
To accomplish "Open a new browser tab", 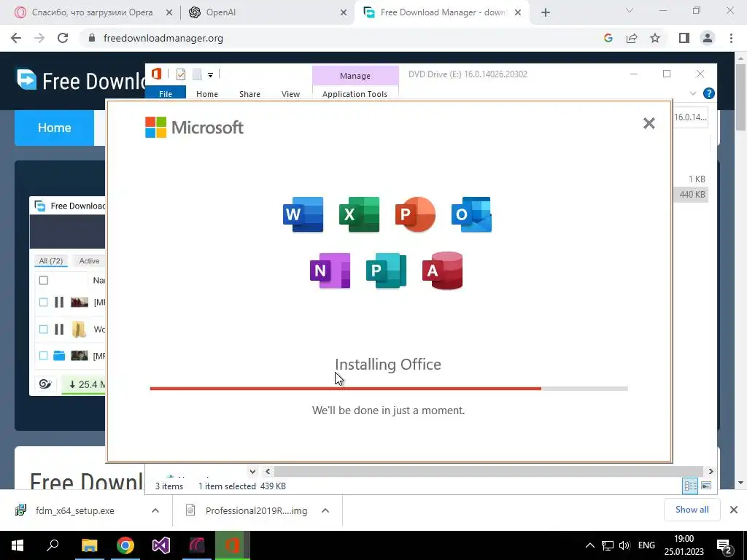I will click(546, 13).
